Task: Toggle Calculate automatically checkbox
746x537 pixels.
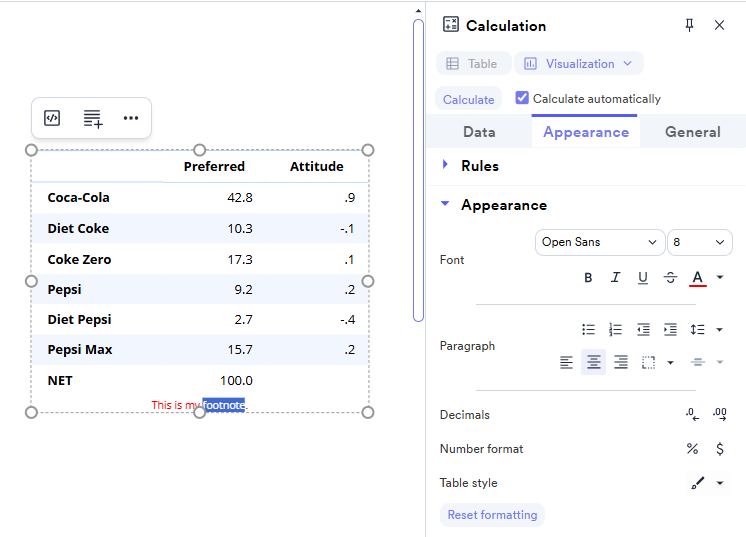Action: (x=522, y=98)
